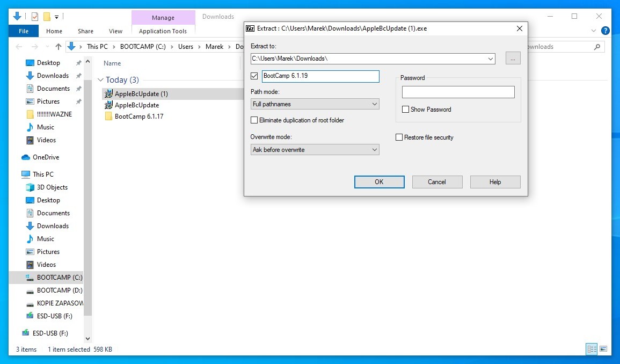The height and width of the screenshot is (364, 620).
Task: Click Help in the Extract dialog
Action: (495, 182)
